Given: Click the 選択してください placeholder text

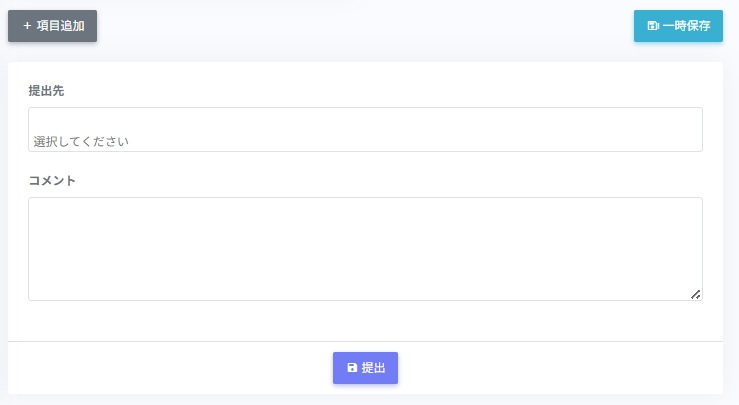Looking at the screenshot, I should (81, 141).
